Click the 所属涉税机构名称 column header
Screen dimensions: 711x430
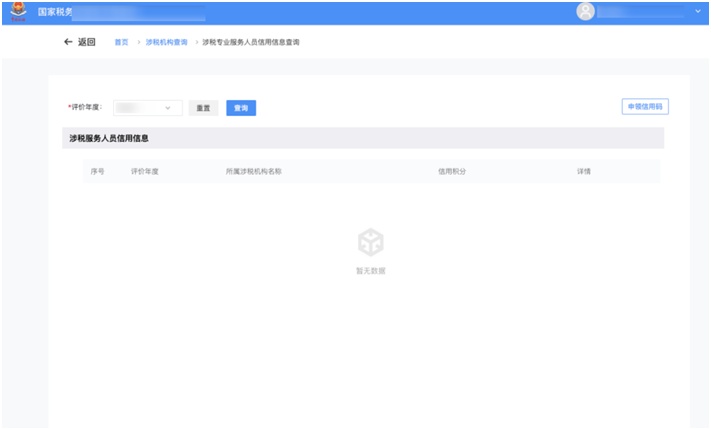253,171
